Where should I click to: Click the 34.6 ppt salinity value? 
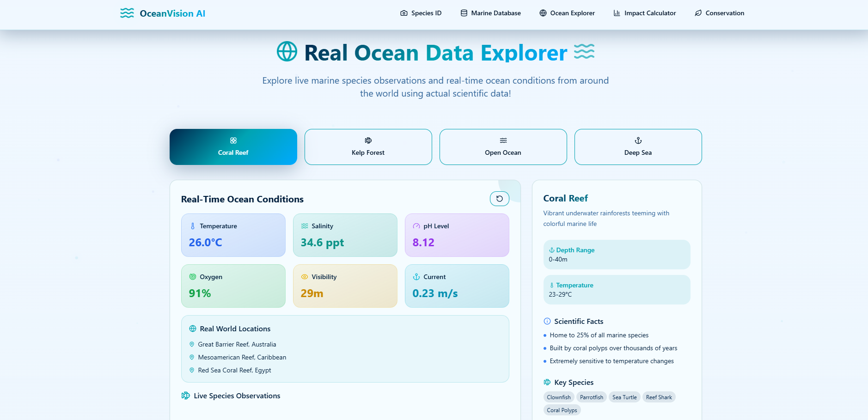(323, 243)
